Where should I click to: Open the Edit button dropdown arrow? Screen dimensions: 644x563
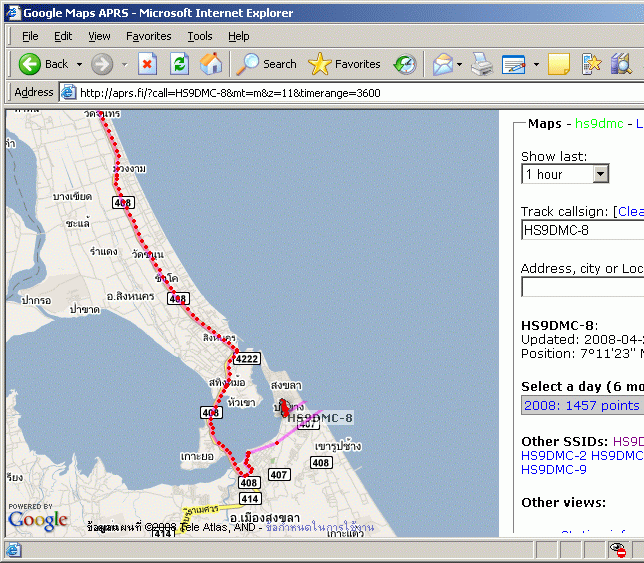point(536,64)
